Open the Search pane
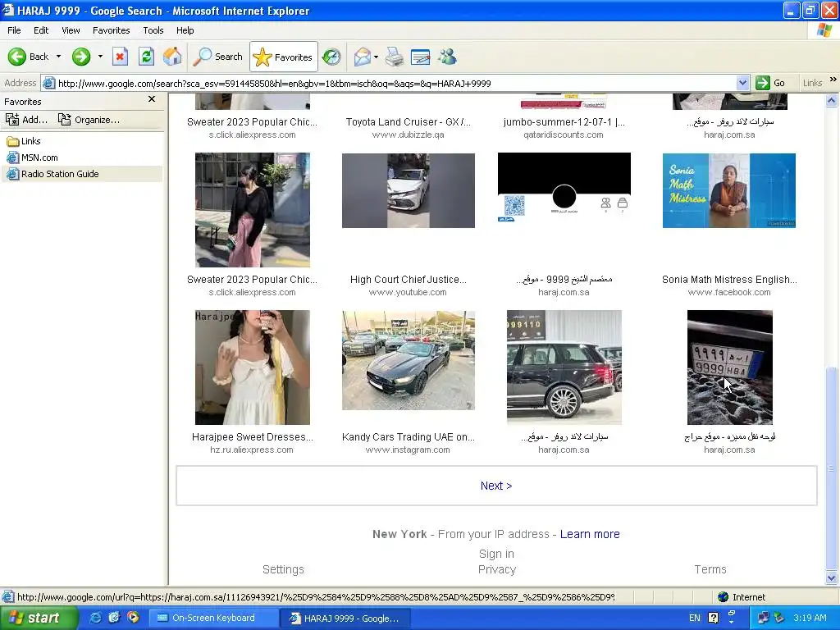Image resolution: width=840 pixels, height=630 pixels. tap(218, 57)
